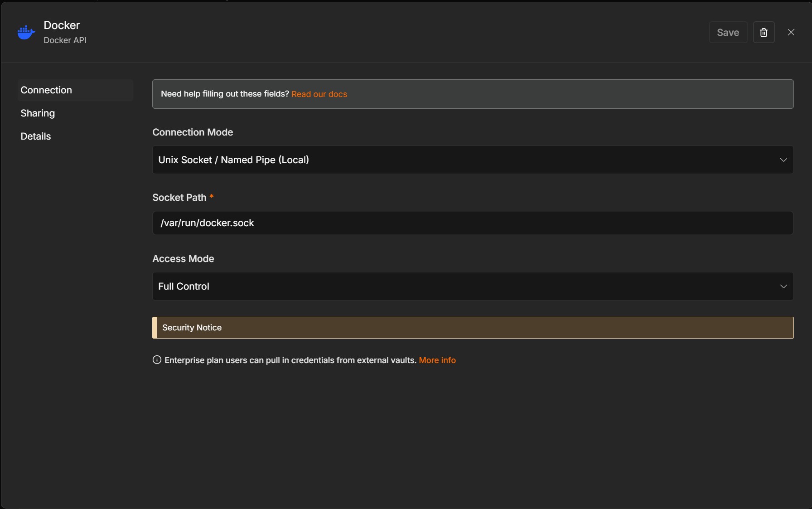Click the info circle icon beside Enterprise note
Image resolution: width=812 pixels, height=509 pixels.
click(x=157, y=360)
